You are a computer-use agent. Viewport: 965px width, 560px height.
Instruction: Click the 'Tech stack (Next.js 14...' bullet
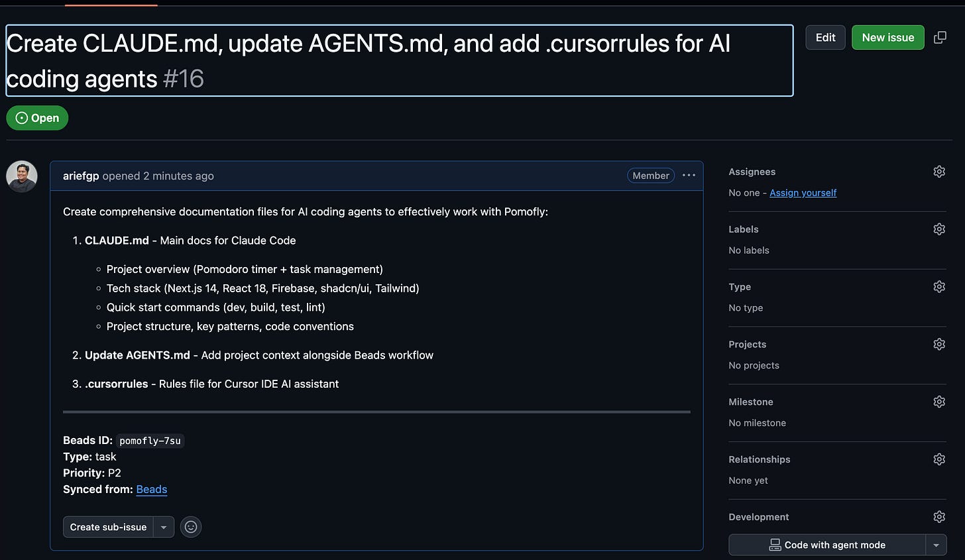(262, 288)
